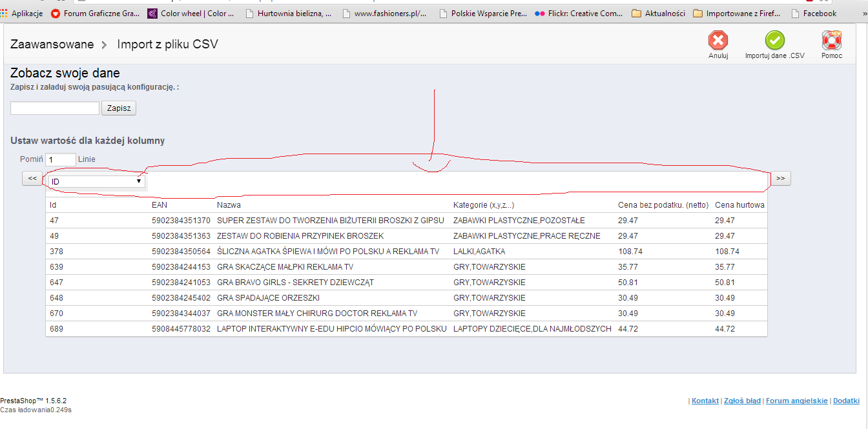Expand the ID column mapping dropdown
This screenshot has height=429, width=868.
pyautogui.click(x=96, y=181)
